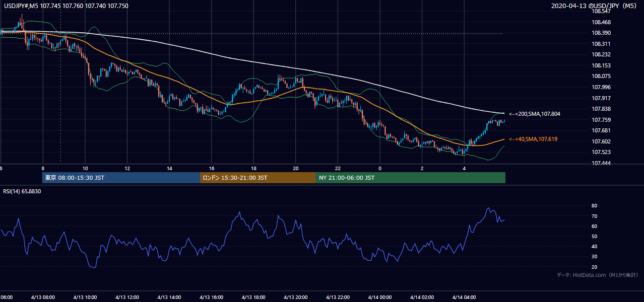Image resolution: width=644 pixels, height=302 pixels.
Task: Click price axis value 107.523
Action: (x=601, y=153)
